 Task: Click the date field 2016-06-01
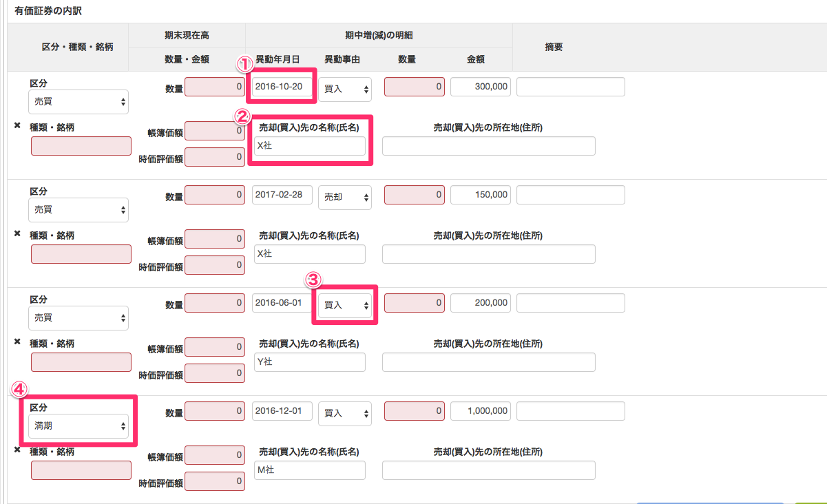click(x=282, y=303)
